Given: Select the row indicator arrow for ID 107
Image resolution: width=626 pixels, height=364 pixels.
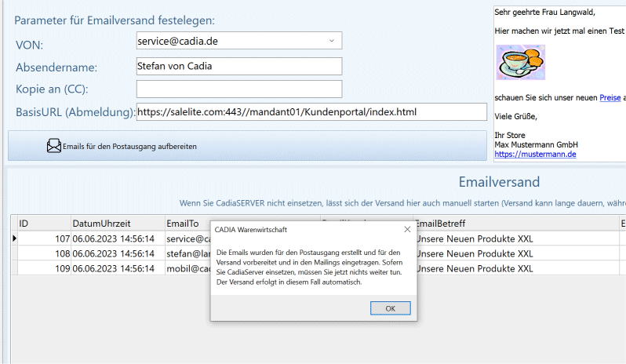Looking at the screenshot, I should pos(14,238).
